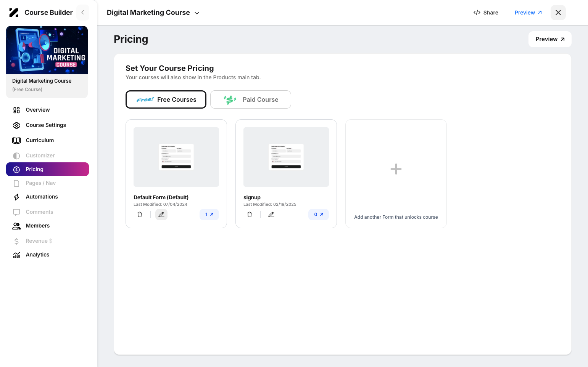Click the Share embed code button

[x=486, y=13]
